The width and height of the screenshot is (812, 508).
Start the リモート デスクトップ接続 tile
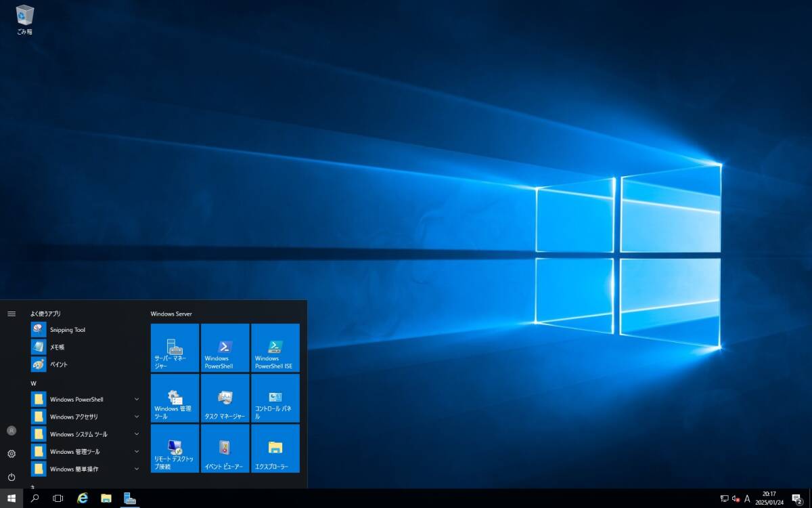(175, 448)
